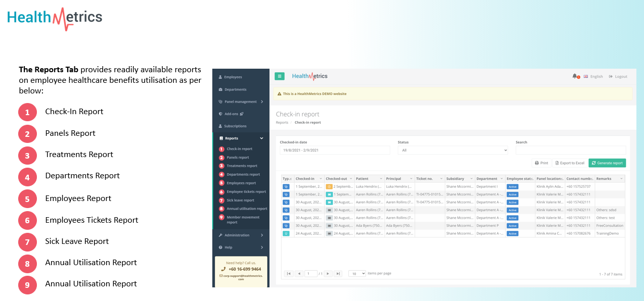Click the Checked-in date range field
The image size is (644, 301).
(x=335, y=150)
